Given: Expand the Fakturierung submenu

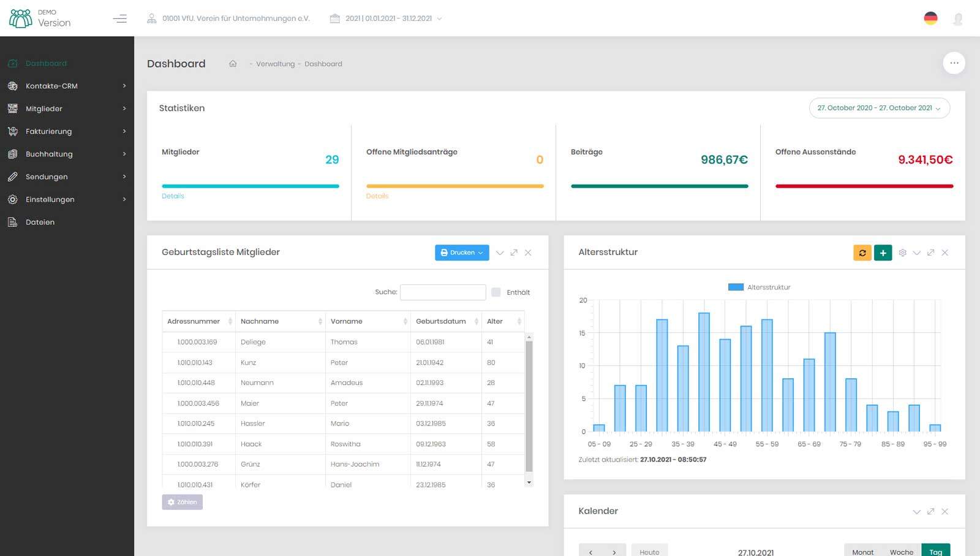Looking at the screenshot, I should (124, 131).
